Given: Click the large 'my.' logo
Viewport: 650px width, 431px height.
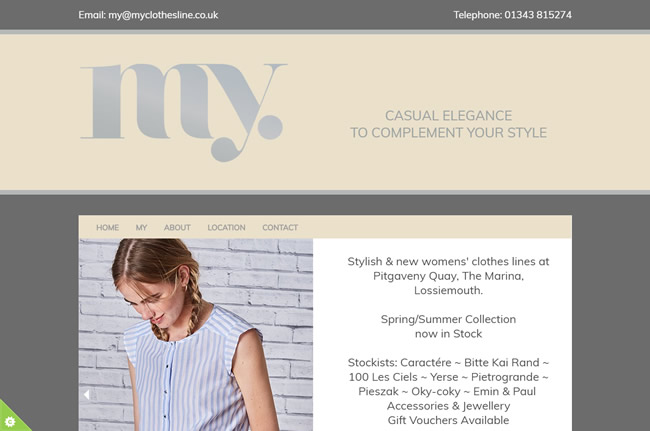Looking at the screenshot, I should pos(183,112).
